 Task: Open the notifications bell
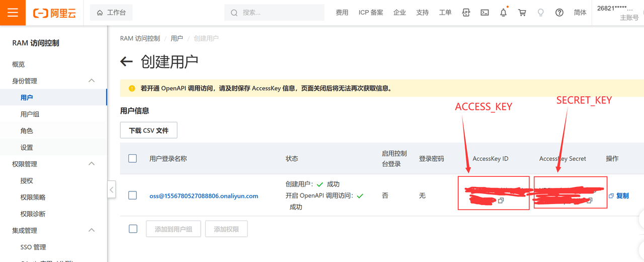coord(503,13)
